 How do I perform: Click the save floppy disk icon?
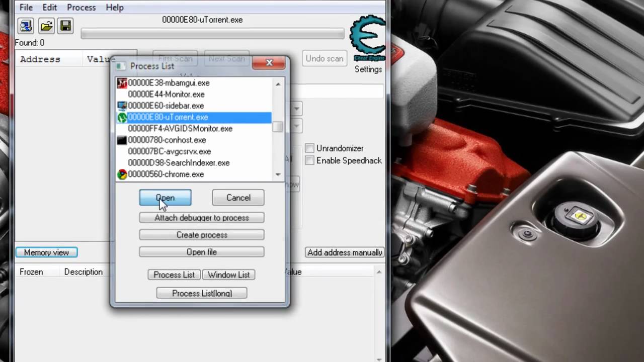65,26
